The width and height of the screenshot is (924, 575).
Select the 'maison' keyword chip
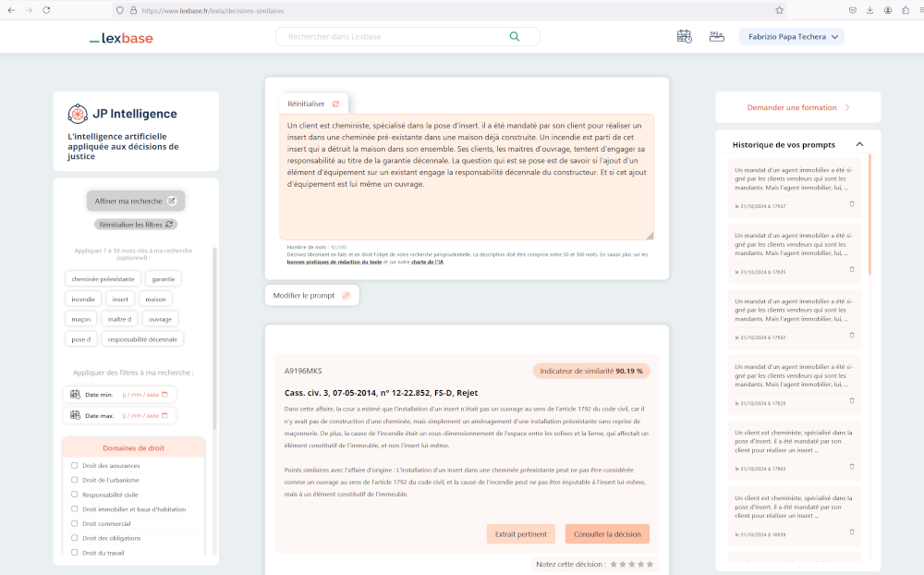coord(155,299)
